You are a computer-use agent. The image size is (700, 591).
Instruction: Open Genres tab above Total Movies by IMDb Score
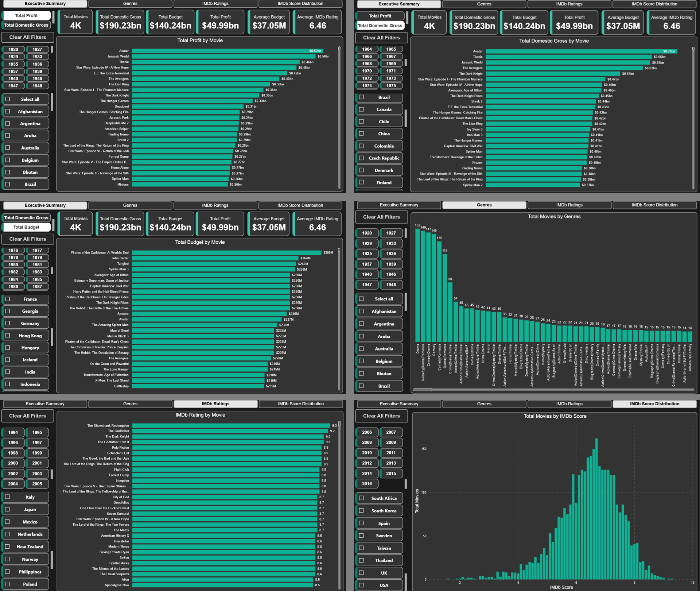coord(484,404)
